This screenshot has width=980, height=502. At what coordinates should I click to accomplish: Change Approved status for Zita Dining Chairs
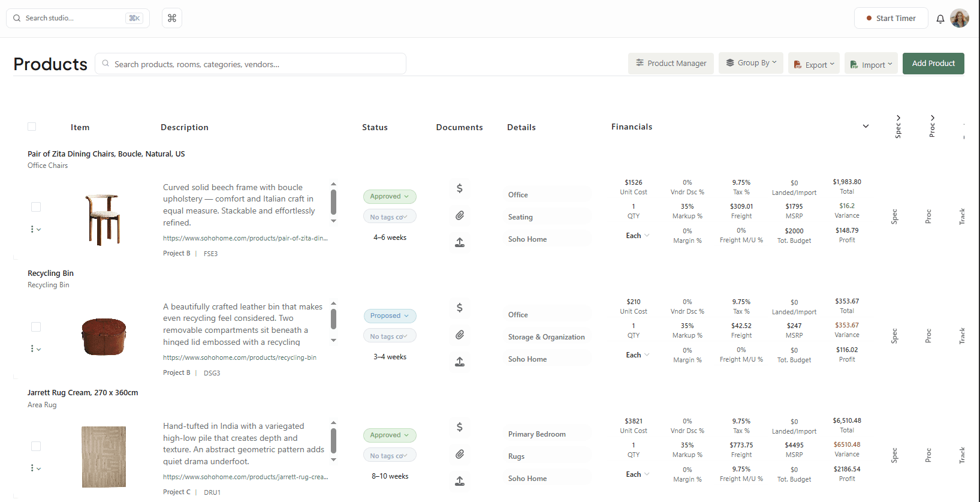pyautogui.click(x=390, y=196)
